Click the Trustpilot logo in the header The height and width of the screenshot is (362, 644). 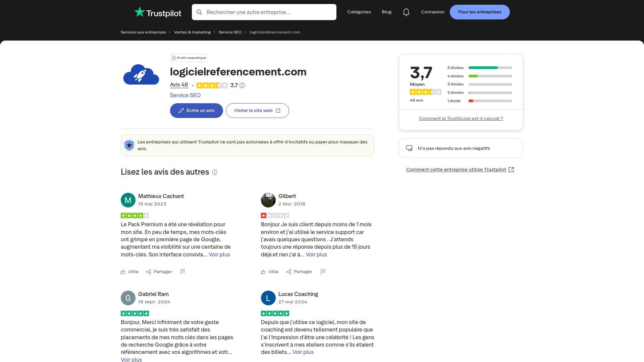(157, 12)
